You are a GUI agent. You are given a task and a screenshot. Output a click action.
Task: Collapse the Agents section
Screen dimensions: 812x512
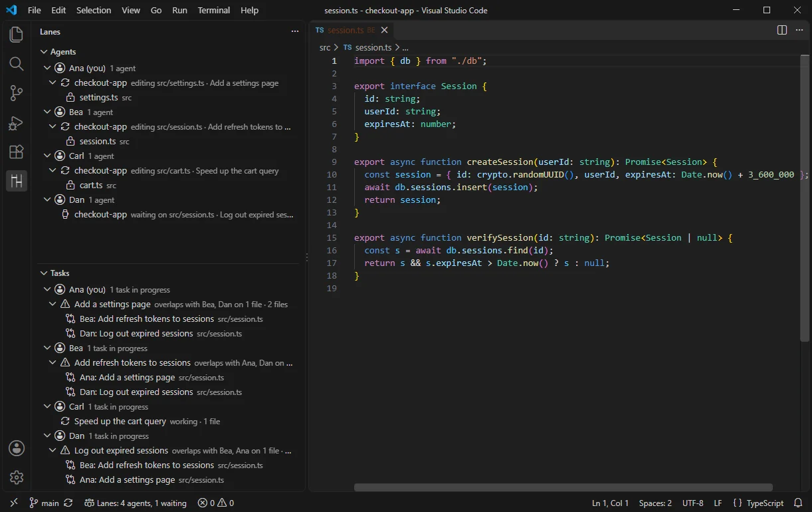tap(45, 51)
